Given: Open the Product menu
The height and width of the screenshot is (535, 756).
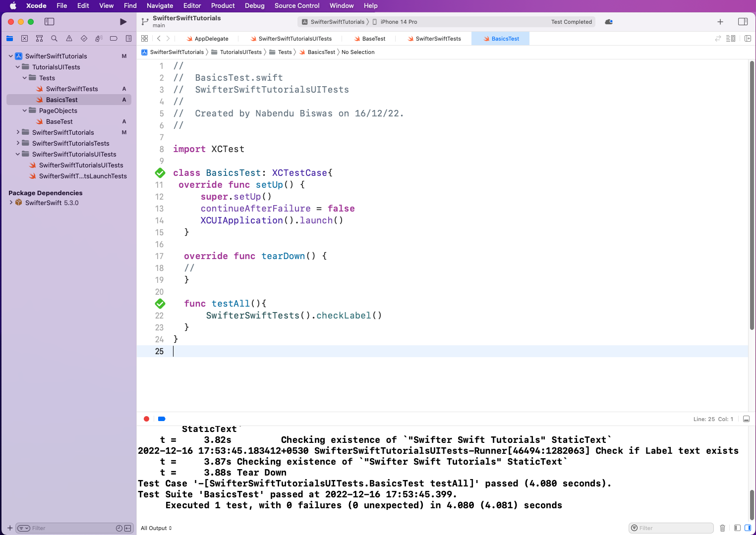Looking at the screenshot, I should click(223, 6).
